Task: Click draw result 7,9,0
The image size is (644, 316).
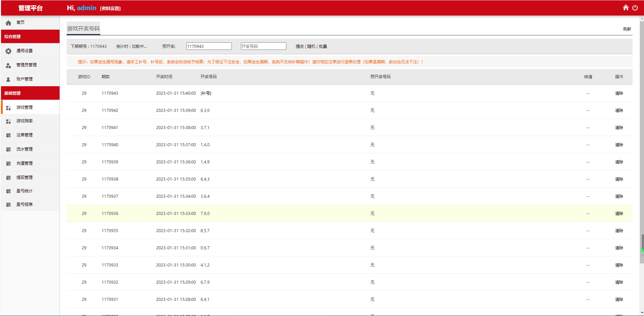Action: tap(205, 214)
